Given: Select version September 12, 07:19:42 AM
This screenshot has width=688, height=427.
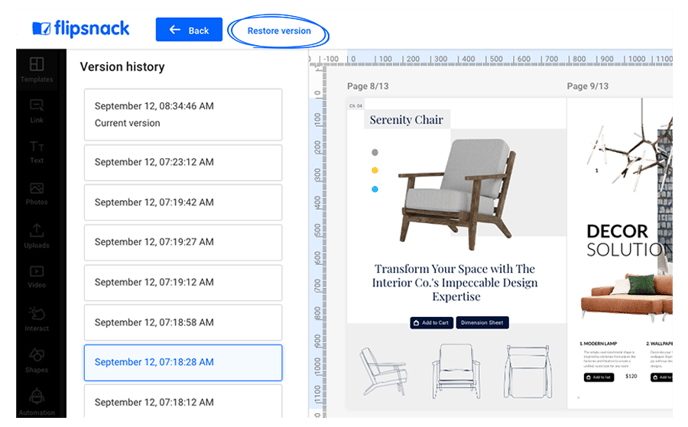Looking at the screenshot, I should point(183,202).
